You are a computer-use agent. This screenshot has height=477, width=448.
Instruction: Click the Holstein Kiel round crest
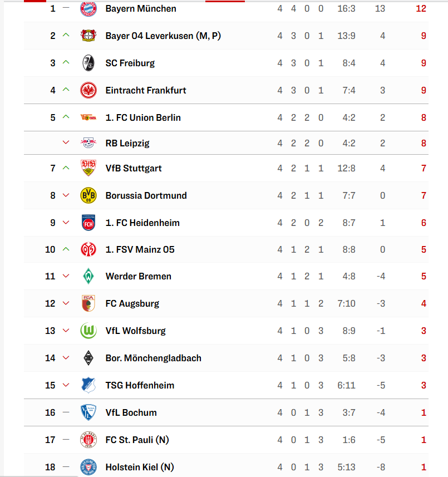[88, 467]
